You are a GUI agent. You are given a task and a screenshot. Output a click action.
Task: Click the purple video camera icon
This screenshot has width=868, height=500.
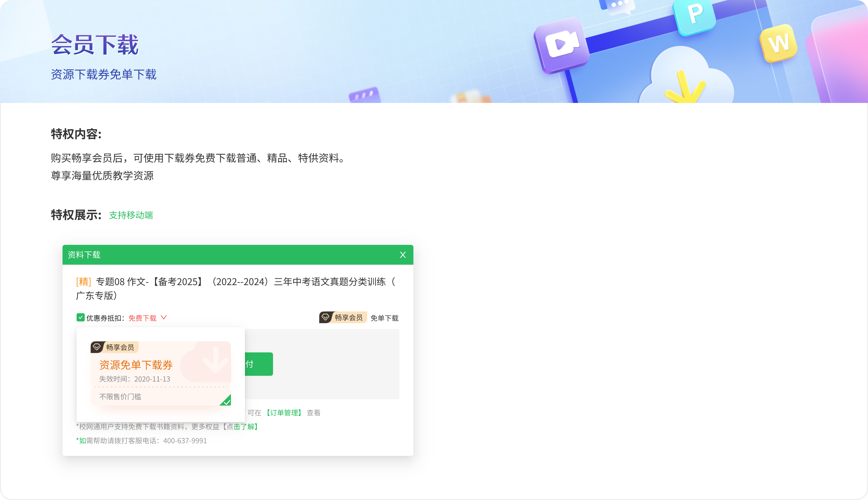tap(562, 44)
